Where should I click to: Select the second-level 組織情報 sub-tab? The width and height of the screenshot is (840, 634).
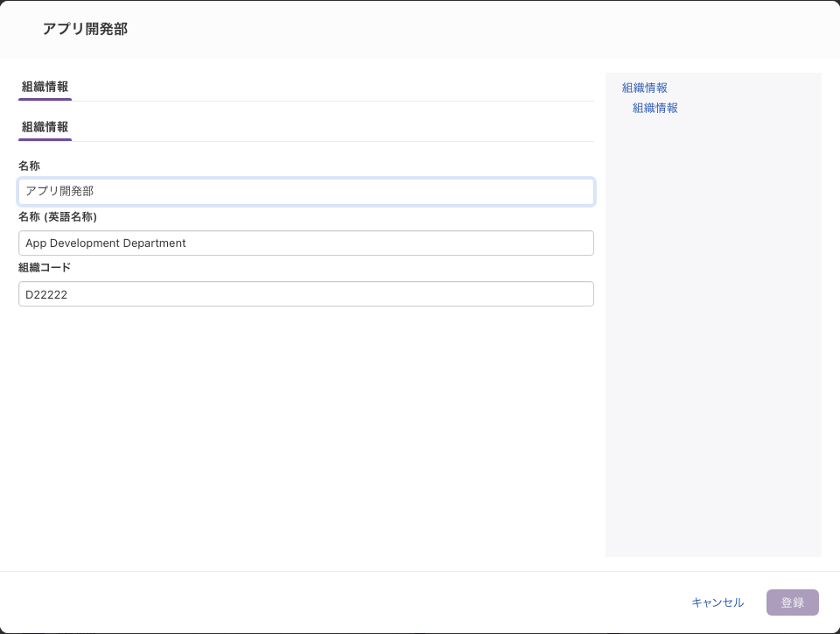point(45,127)
